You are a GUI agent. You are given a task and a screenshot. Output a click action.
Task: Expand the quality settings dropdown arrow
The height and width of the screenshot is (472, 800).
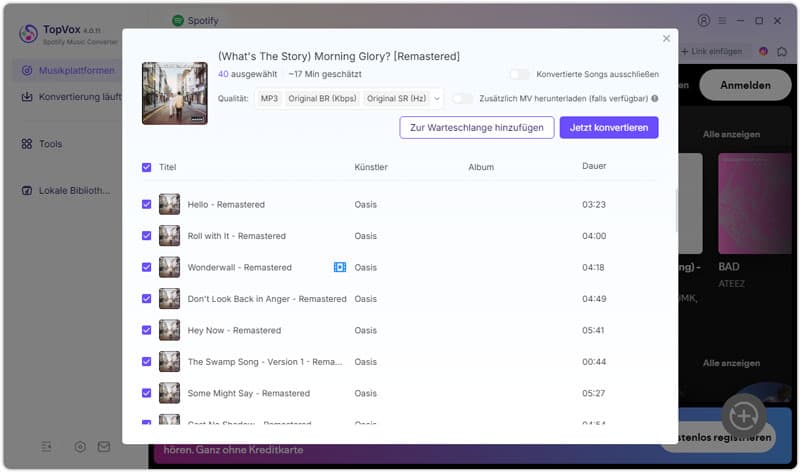[437, 98]
